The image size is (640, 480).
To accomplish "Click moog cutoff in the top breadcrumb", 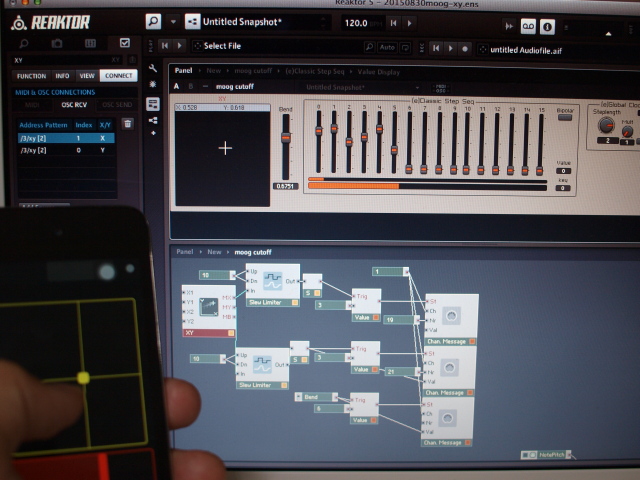I will pos(253,71).
